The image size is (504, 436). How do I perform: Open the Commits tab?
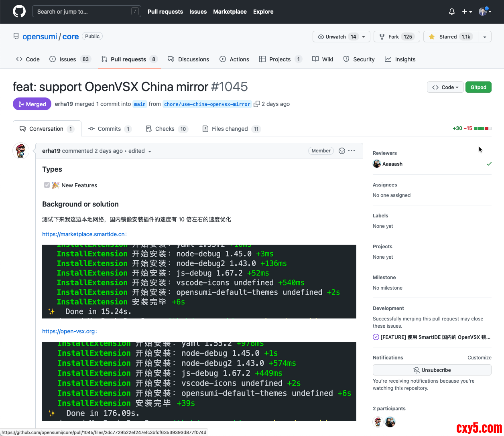[x=110, y=129]
